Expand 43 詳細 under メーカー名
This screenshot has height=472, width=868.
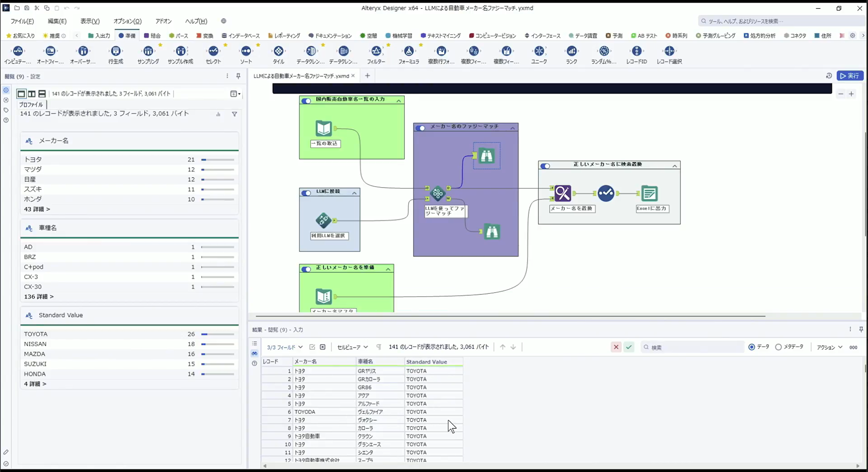pyautogui.click(x=37, y=209)
